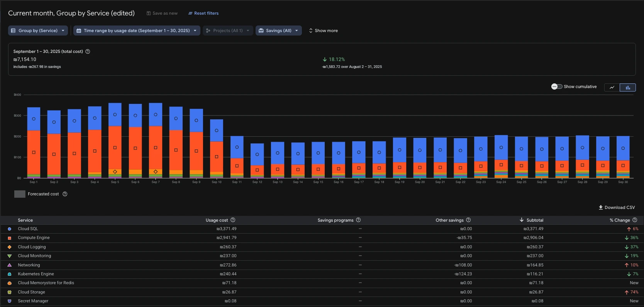644x307 pixels.
Task: Switch to bar chart view
Action: pyautogui.click(x=628, y=87)
